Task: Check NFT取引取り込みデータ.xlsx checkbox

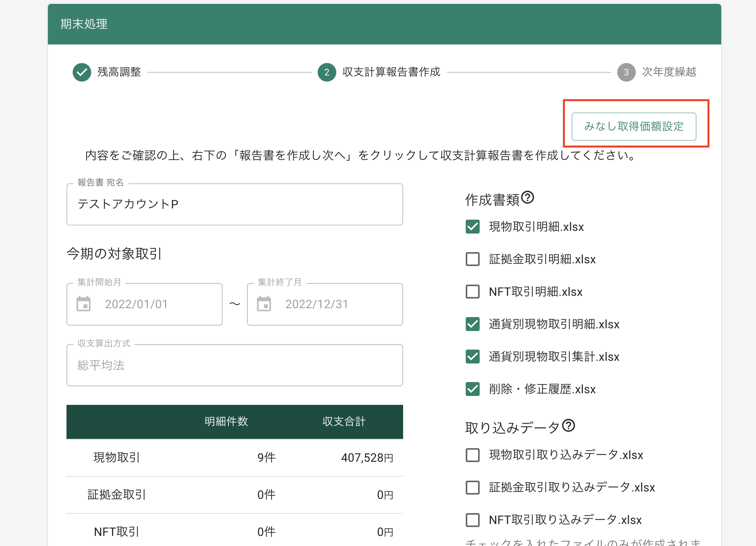Action: (473, 520)
